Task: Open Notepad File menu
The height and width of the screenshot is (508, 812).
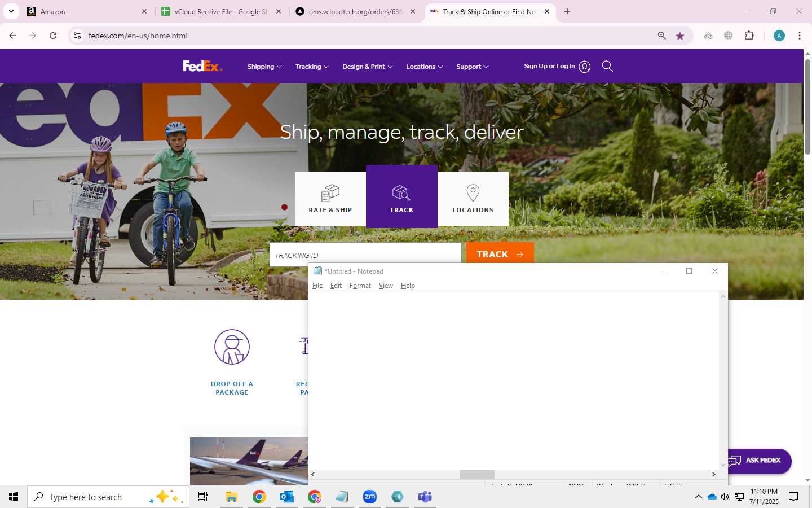Action: pos(317,286)
